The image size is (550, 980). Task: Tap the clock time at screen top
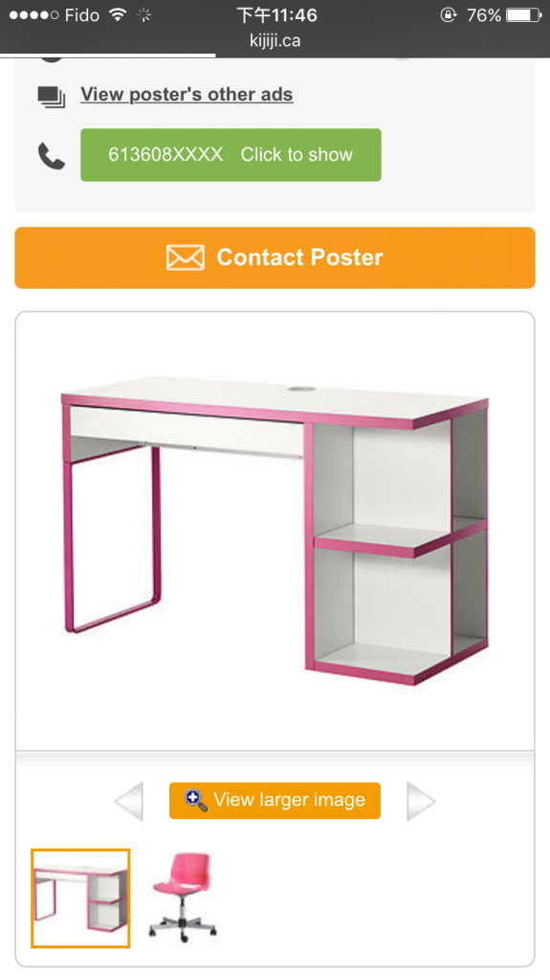coord(276,14)
